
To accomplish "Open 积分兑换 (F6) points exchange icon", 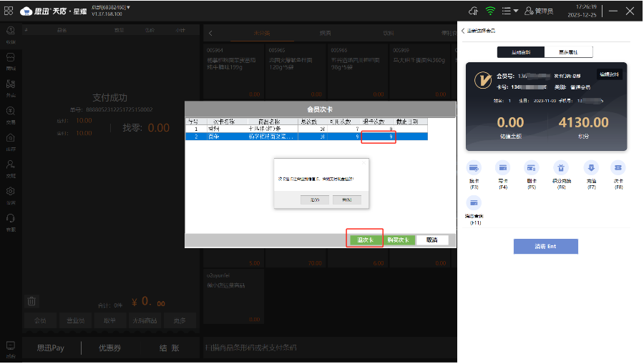I will coord(561,167).
